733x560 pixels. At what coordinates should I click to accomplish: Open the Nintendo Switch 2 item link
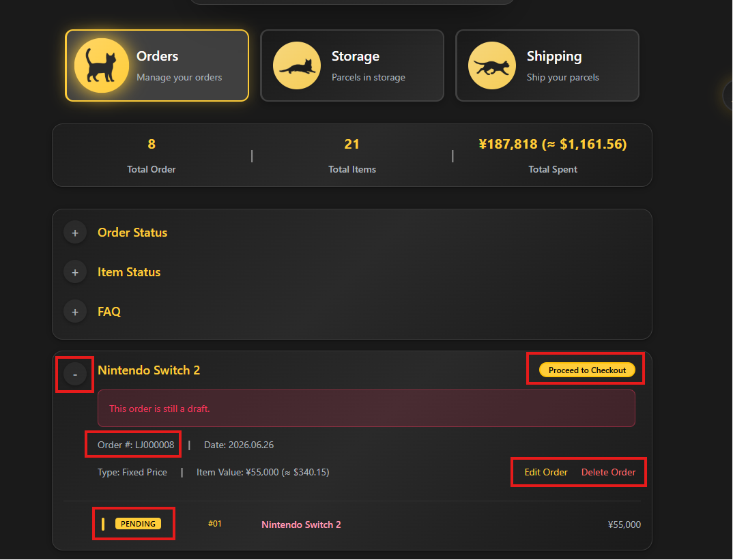[301, 525]
